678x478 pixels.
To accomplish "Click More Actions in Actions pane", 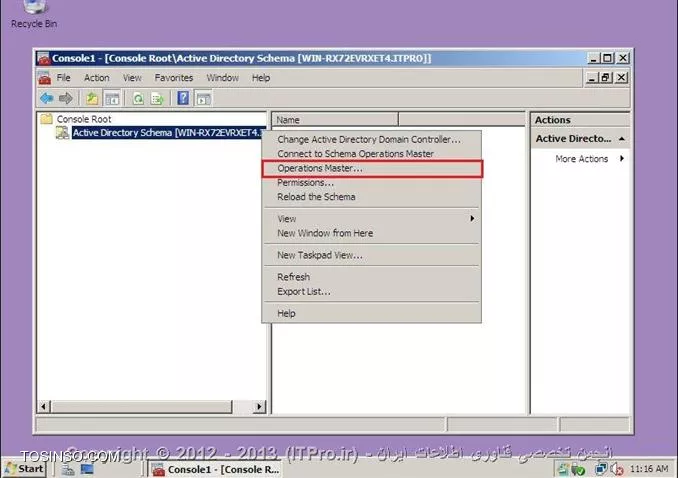I will 582,159.
